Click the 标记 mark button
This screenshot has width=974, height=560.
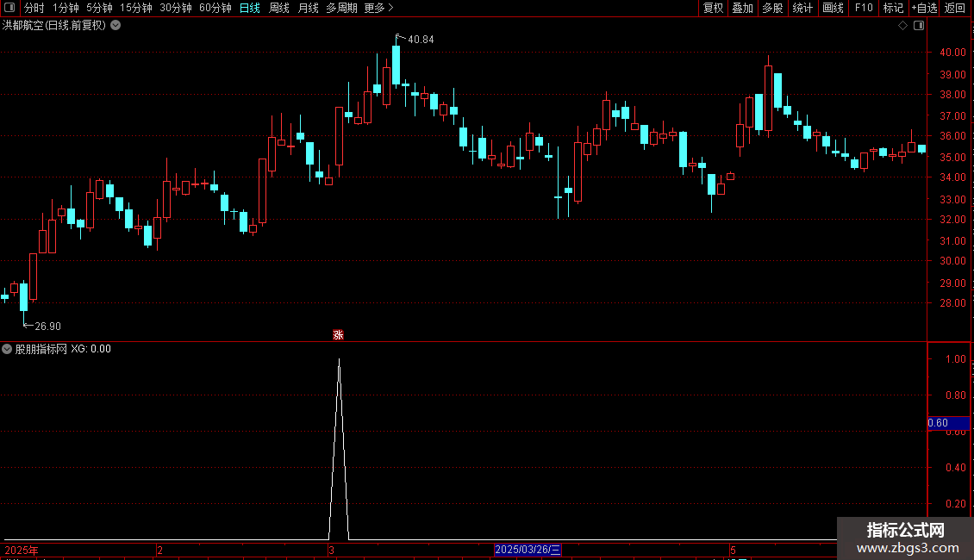point(893,8)
